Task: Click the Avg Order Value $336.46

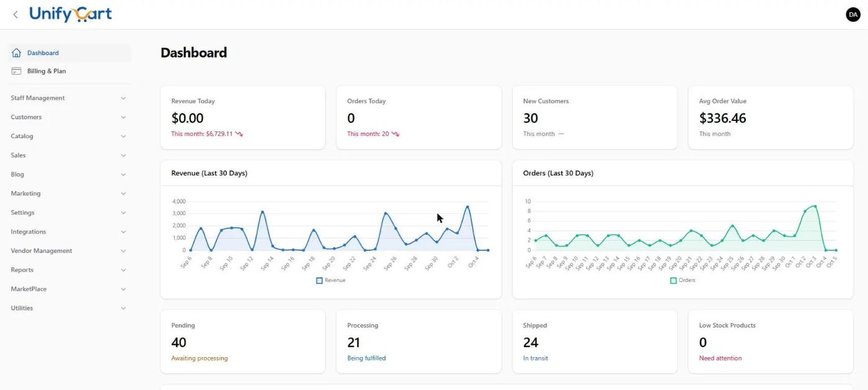Action: click(723, 118)
